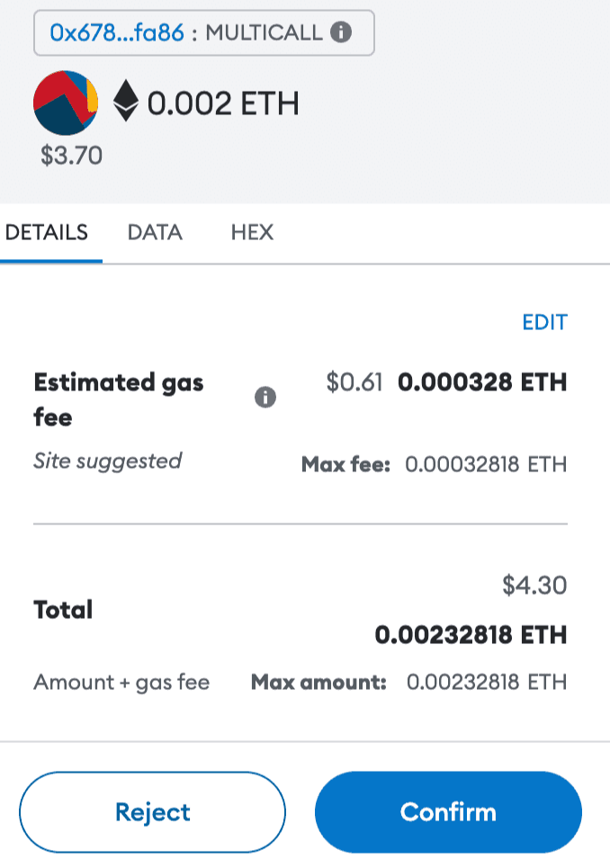Open the 0x678...fa86 contract address link
The width and height of the screenshot is (610, 868).
click(x=118, y=33)
